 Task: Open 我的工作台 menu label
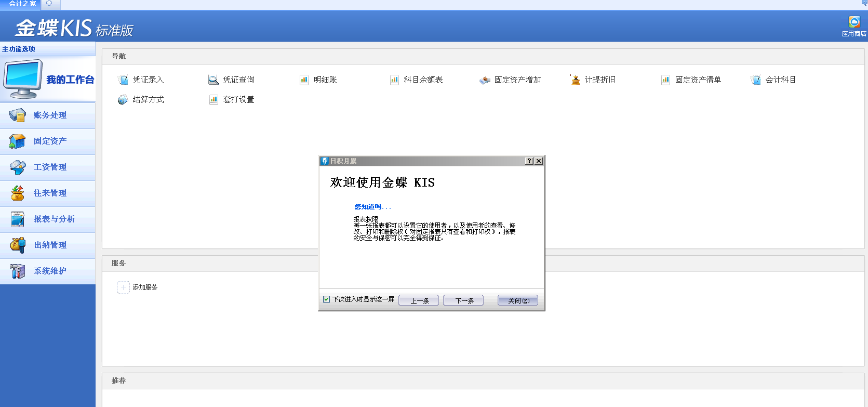pos(70,80)
